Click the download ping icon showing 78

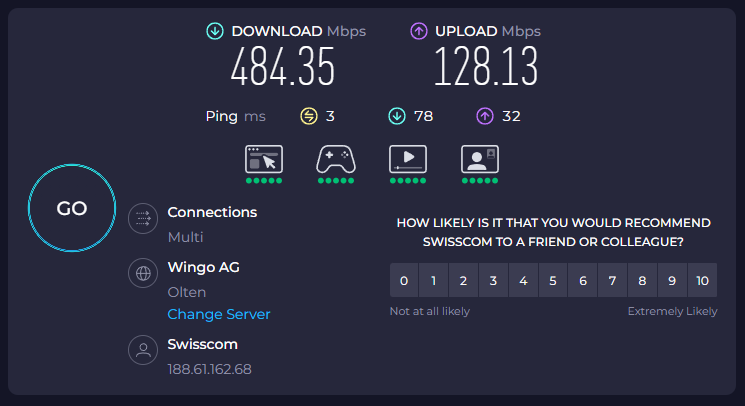[x=397, y=116]
